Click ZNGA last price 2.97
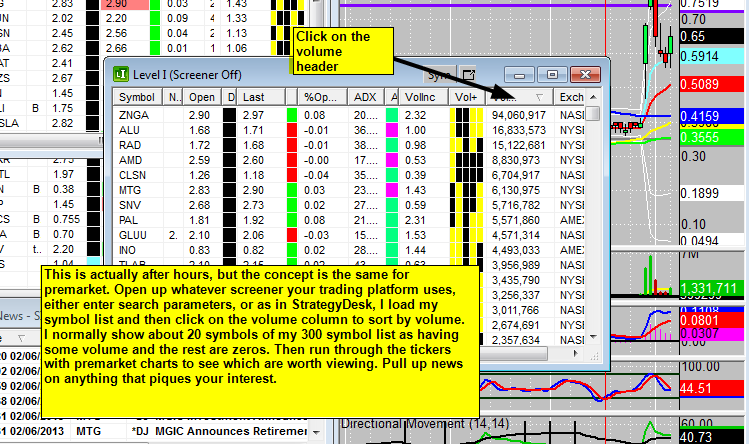749x444 pixels. click(253, 115)
